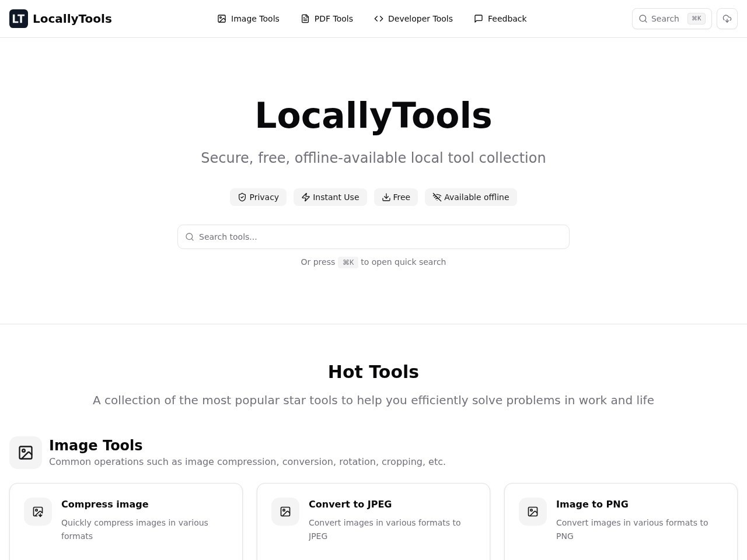Open the Feedback nav item
This screenshot has height=560, width=747.
(x=500, y=19)
